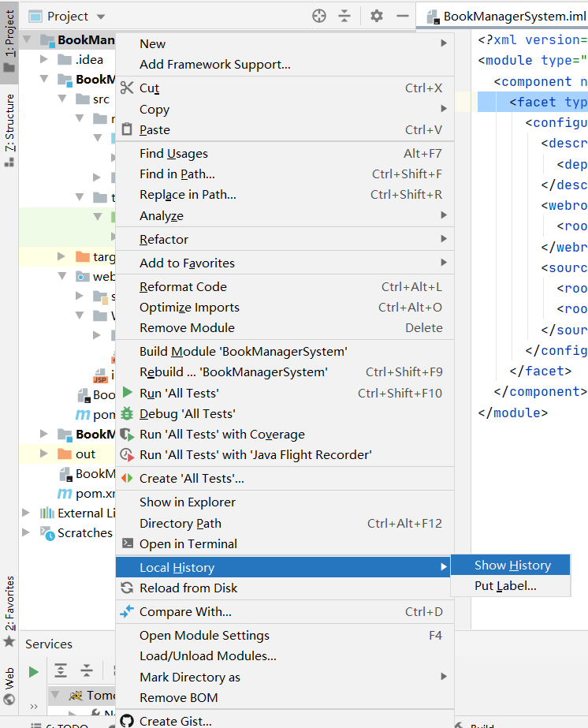Screen dimensions: 588x728
Task: Click the Maven pom.xml file icon at root level
Action: click(65, 493)
